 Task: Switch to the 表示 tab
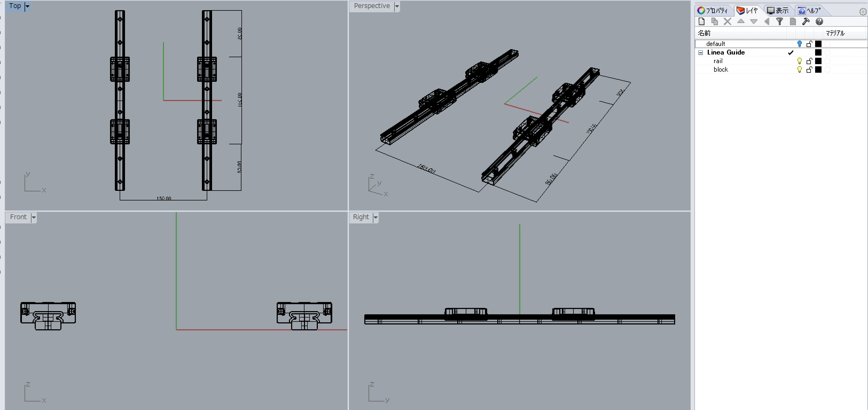point(778,10)
